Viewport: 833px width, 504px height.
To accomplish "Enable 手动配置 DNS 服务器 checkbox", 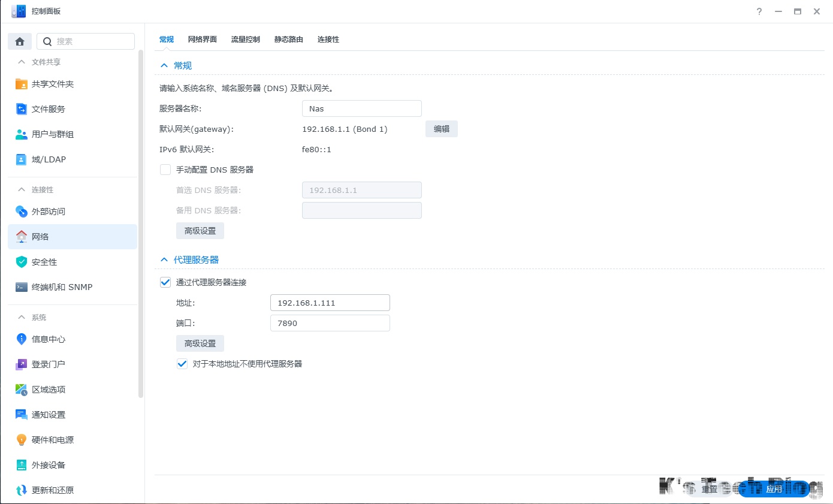I will click(x=165, y=170).
